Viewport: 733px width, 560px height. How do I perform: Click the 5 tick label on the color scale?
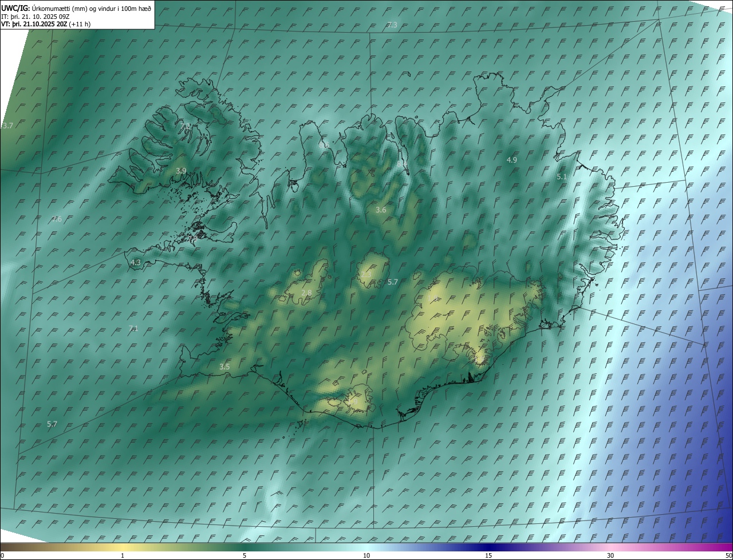pos(245,556)
